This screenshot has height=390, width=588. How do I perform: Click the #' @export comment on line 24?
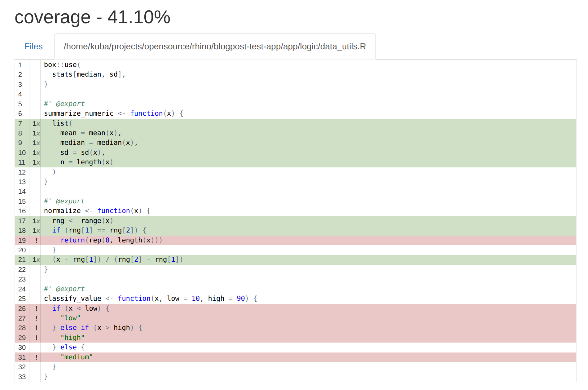point(64,289)
